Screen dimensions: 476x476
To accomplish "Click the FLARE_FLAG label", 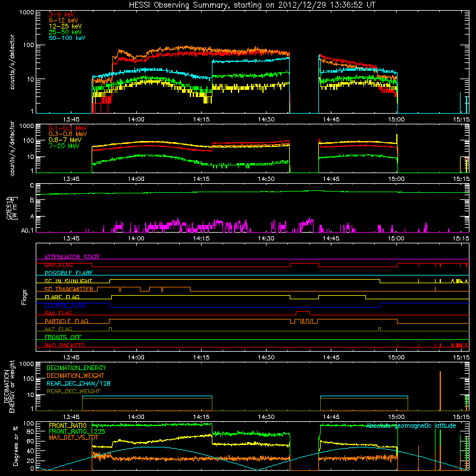I will tap(62, 297).
